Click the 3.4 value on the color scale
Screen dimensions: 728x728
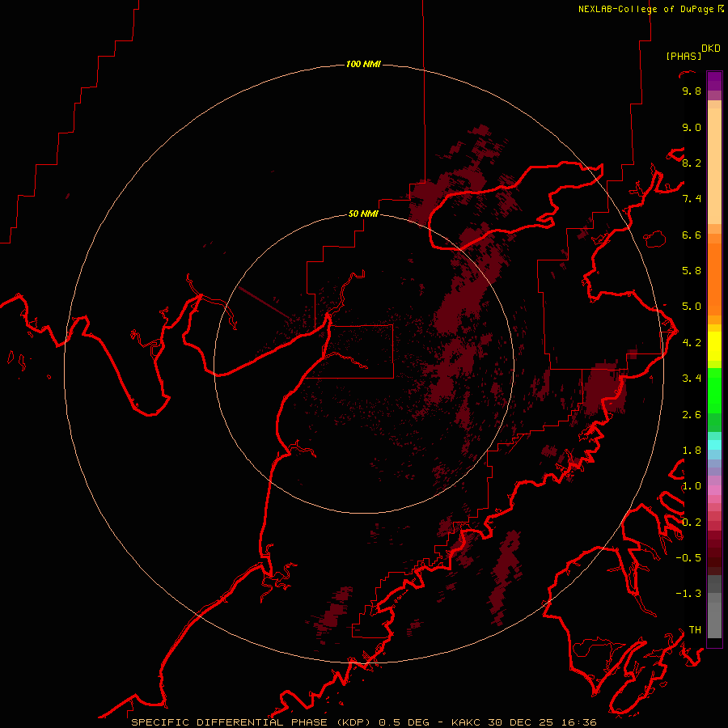(x=692, y=379)
